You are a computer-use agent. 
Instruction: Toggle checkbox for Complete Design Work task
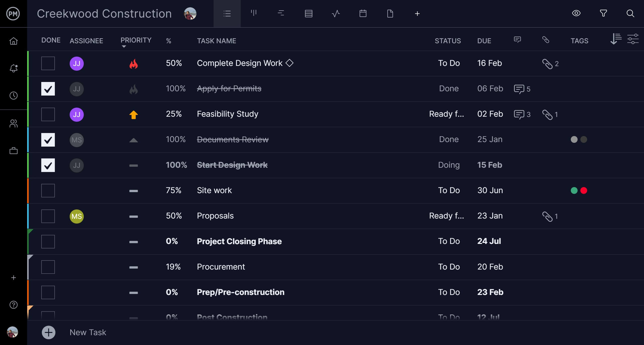click(48, 63)
